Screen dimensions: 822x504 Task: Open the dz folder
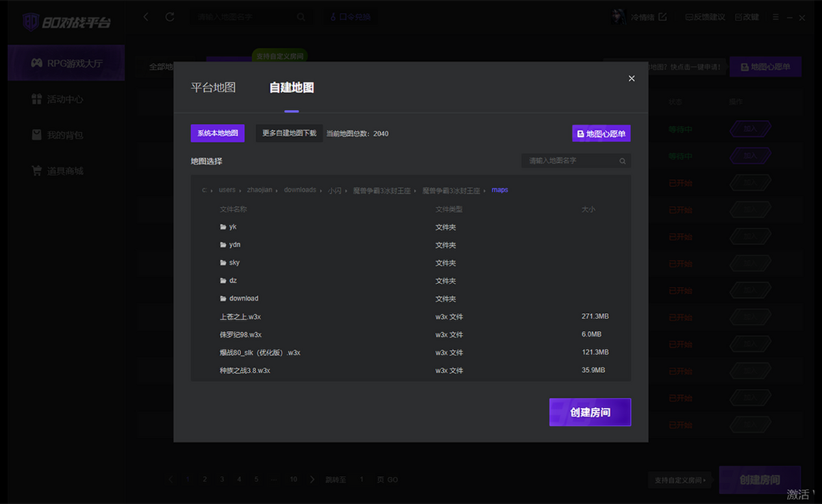point(233,281)
